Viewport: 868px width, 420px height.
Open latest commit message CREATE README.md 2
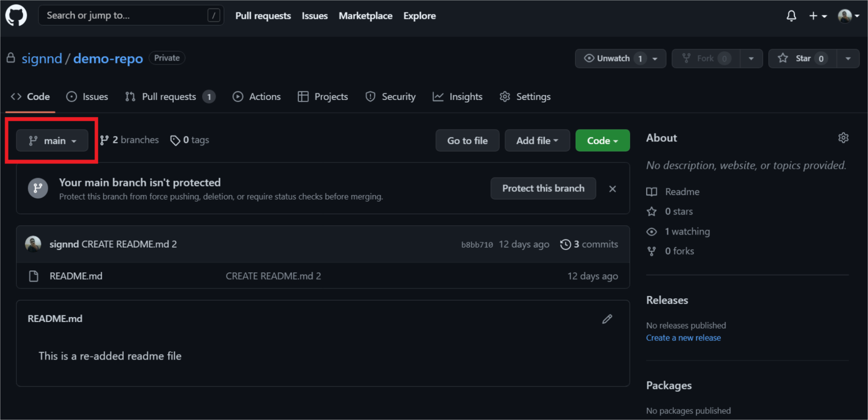(129, 244)
